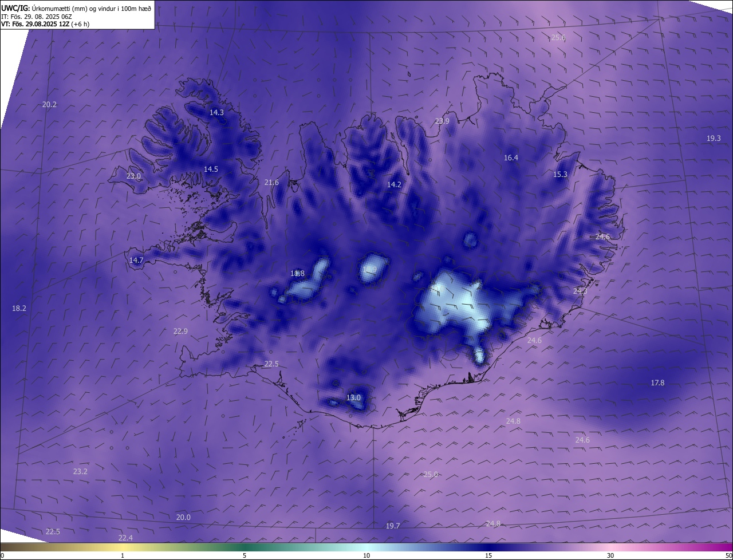Click the '5' tick on the color scale
733x560 pixels.
click(245, 556)
